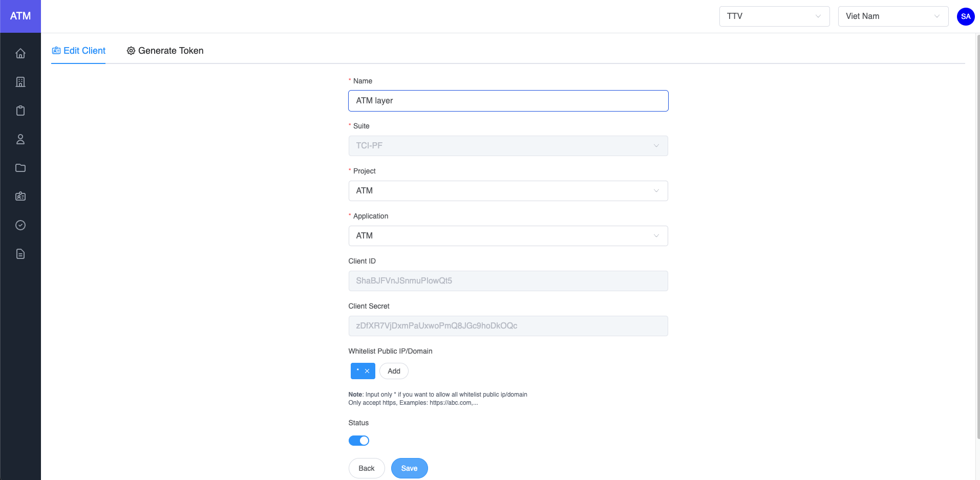This screenshot has height=480, width=980.
Task: Select the user profile icon in sidebar
Action: [x=20, y=139]
